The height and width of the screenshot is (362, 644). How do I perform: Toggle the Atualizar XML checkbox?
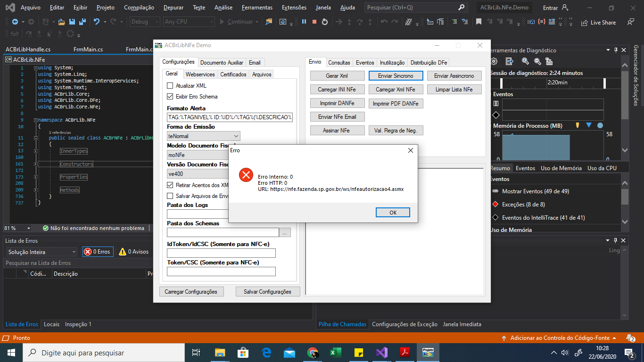170,86
